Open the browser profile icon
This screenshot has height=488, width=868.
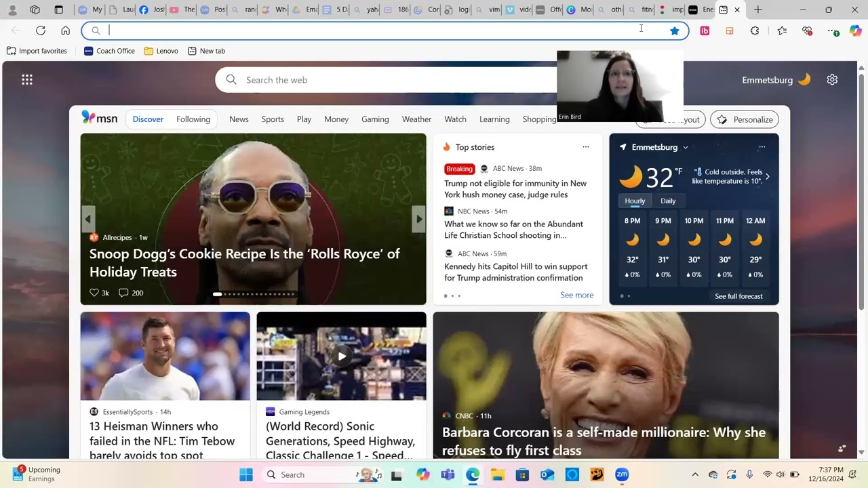coord(12,9)
